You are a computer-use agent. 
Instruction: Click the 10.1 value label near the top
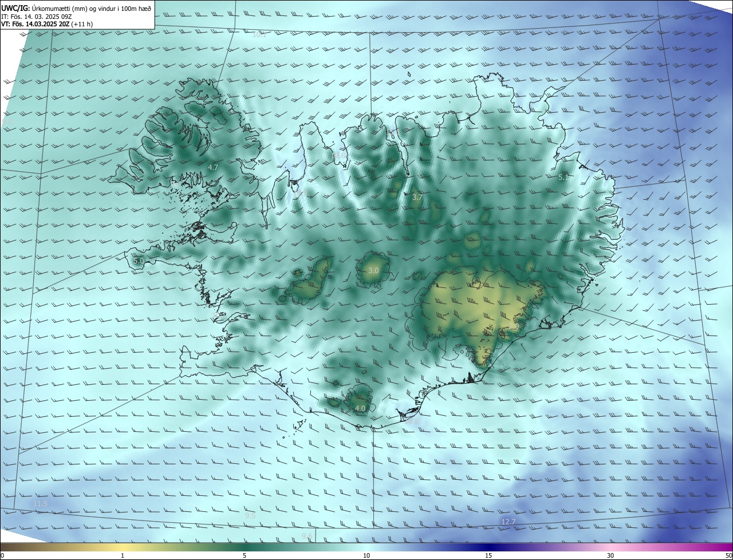coord(259,35)
